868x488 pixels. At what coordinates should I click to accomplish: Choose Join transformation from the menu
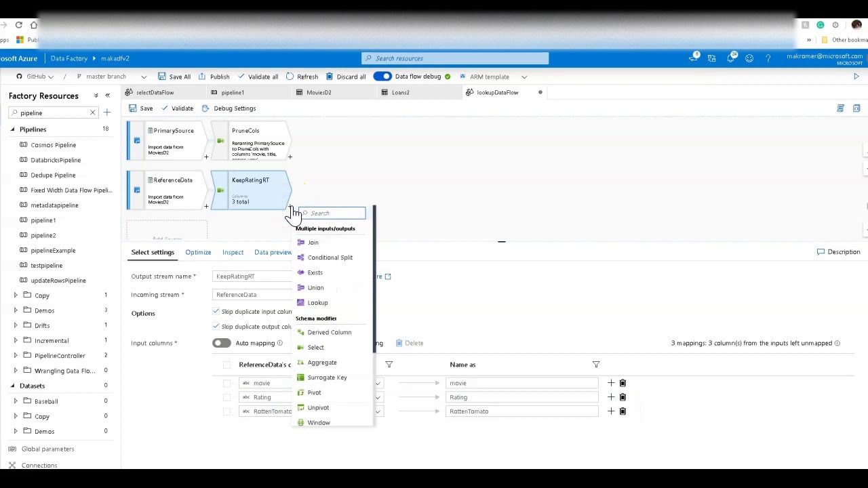click(313, 243)
